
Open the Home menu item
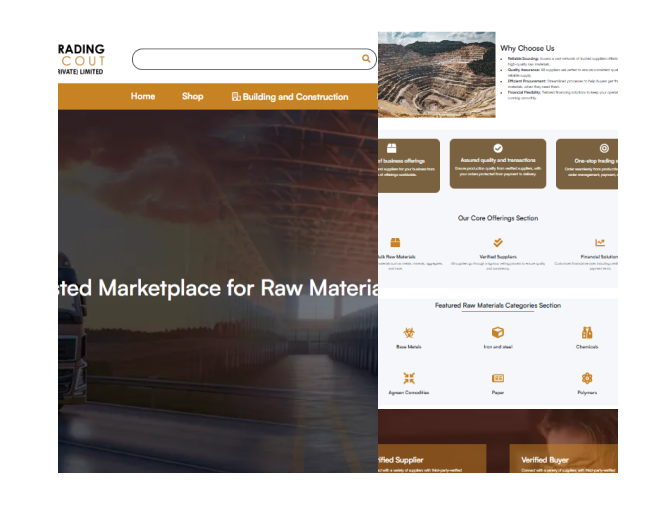point(143,97)
